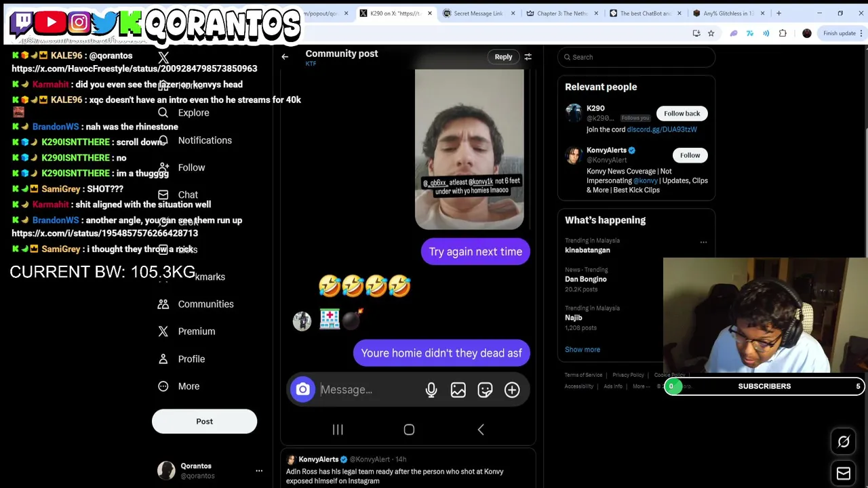This screenshot has height=488, width=868.
Task: Open the filter settings icon beside Reply
Action: point(528,57)
